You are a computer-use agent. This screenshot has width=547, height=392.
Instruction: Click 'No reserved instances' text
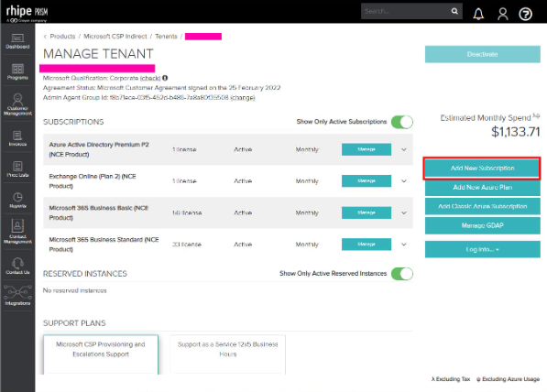(74, 290)
